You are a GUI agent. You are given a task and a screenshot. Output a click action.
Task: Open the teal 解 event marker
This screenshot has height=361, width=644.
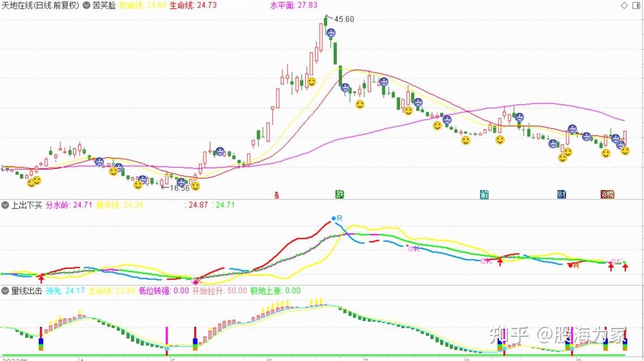pyautogui.click(x=484, y=194)
